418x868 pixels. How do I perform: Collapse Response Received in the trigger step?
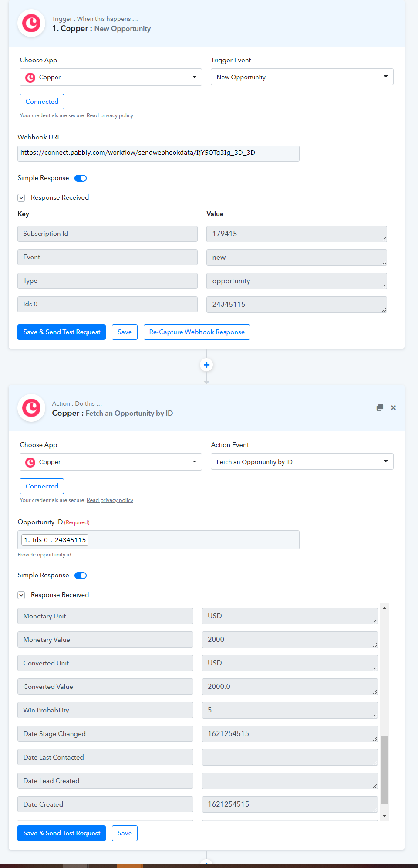(21, 198)
